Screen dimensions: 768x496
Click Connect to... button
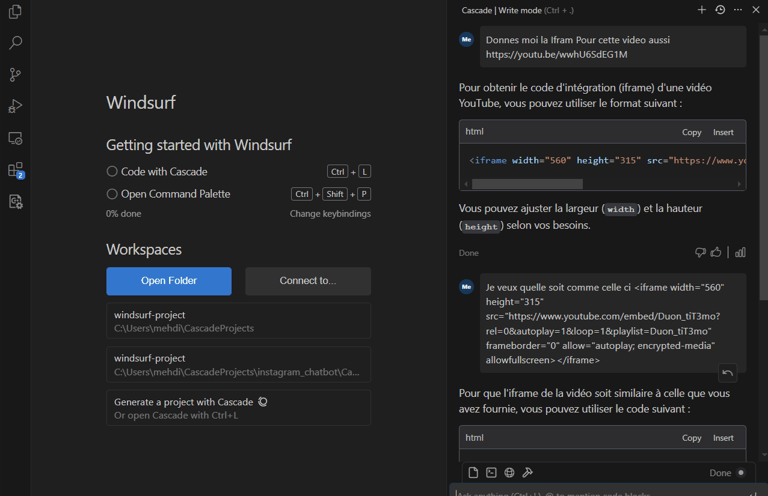pyautogui.click(x=308, y=281)
